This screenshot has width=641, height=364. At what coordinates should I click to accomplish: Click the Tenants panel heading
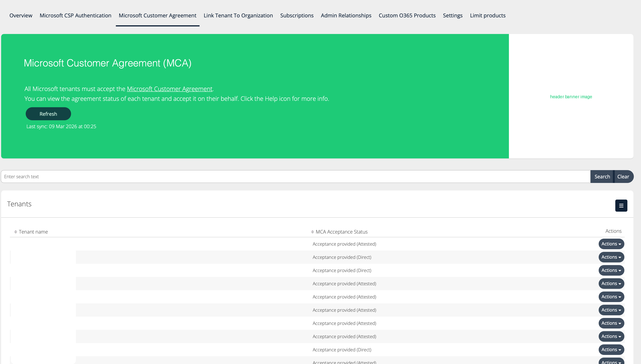(x=19, y=204)
